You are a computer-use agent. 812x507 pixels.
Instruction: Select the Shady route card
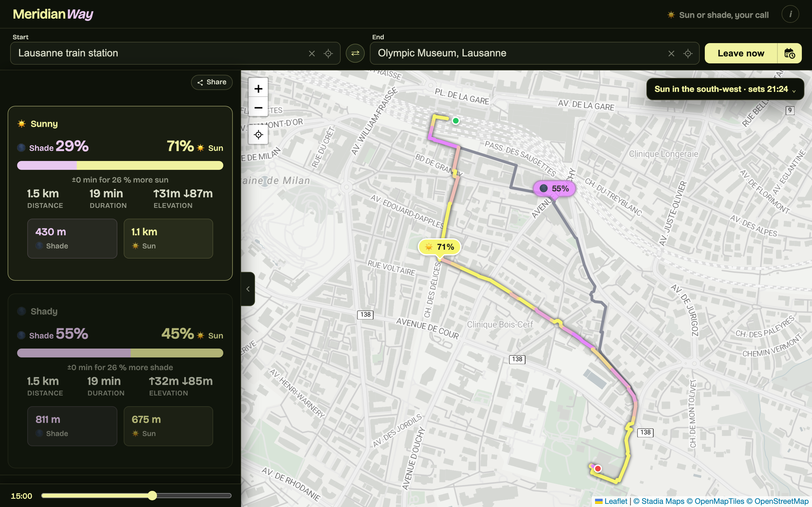(x=120, y=381)
